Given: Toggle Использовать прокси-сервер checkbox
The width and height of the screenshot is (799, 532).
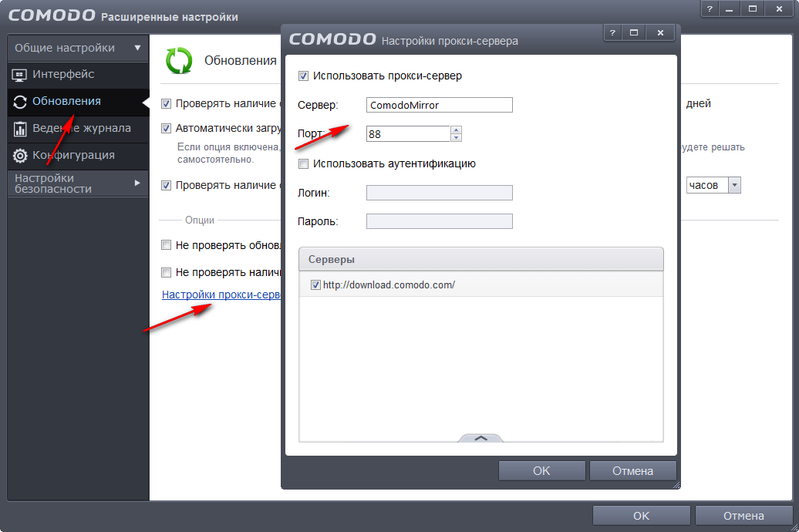Looking at the screenshot, I should pos(303,76).
